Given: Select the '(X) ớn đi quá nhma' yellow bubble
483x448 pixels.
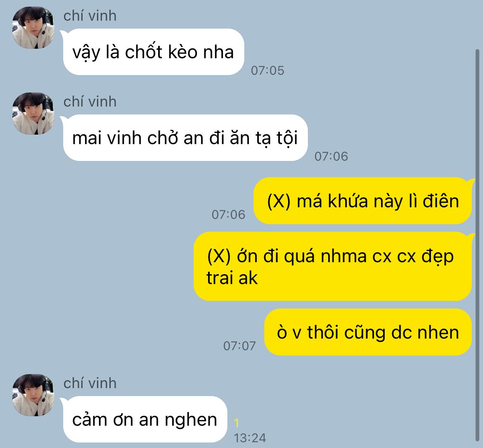Looking at the screenshot, I should tap(333, 266).
